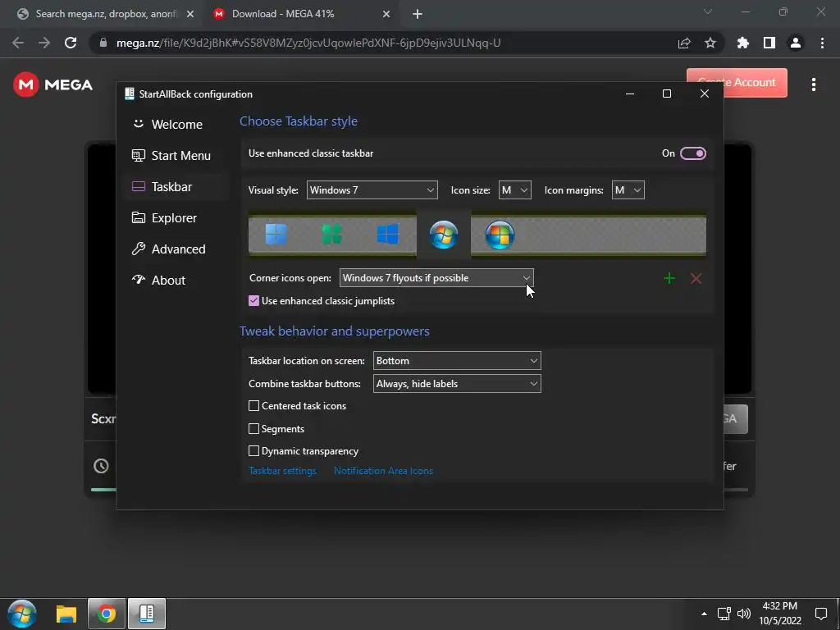
Task: Close the Download - MEGA tab
Action: coord(386,14)
